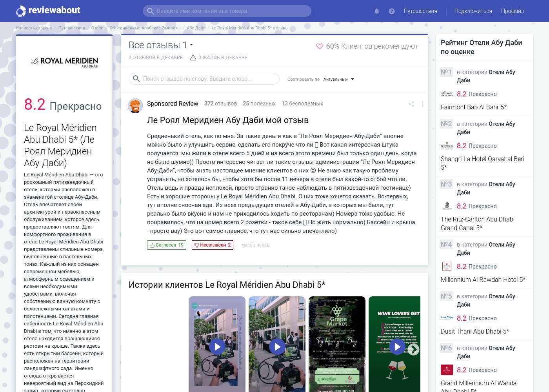
Task: Click '0 отзывов в декабре' text
Action: click(156, 58)
